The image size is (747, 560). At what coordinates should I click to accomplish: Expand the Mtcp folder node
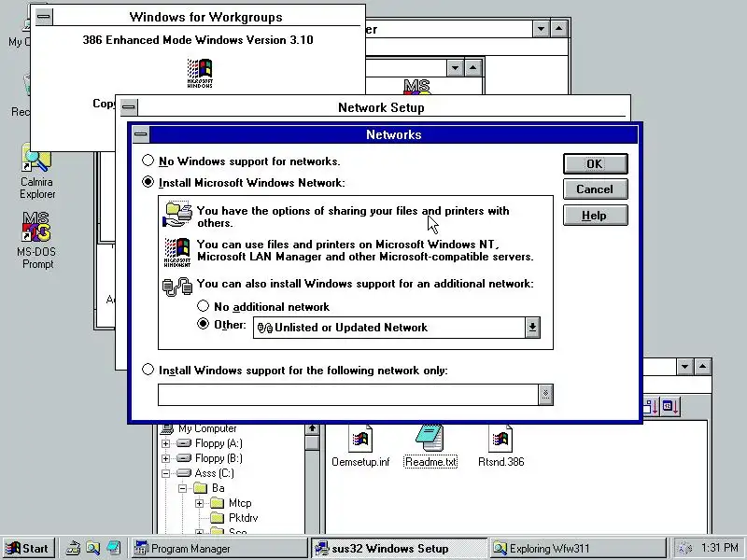pos(200,503)
